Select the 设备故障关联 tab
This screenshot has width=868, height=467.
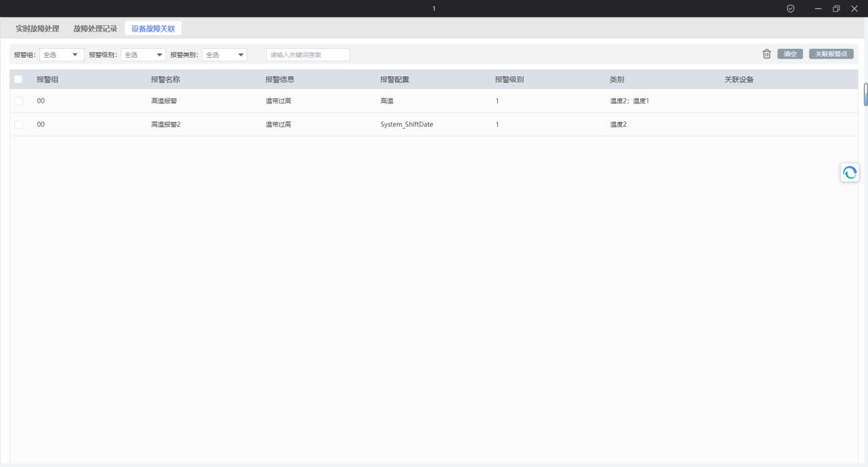tap(153, 29)
